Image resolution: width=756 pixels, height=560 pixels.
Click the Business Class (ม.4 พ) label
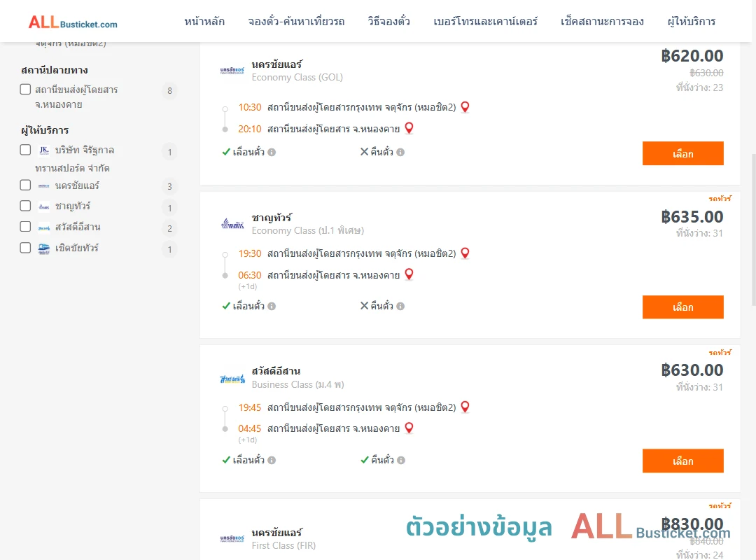click(298, 384)
